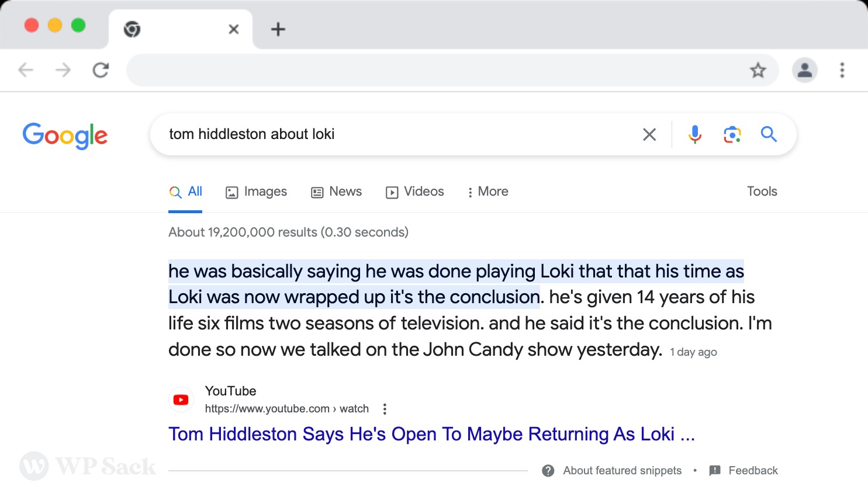Click the browser address bar
Image resolution: width=868 pixels, height=500 pixels.
click(x=435, y=70)
